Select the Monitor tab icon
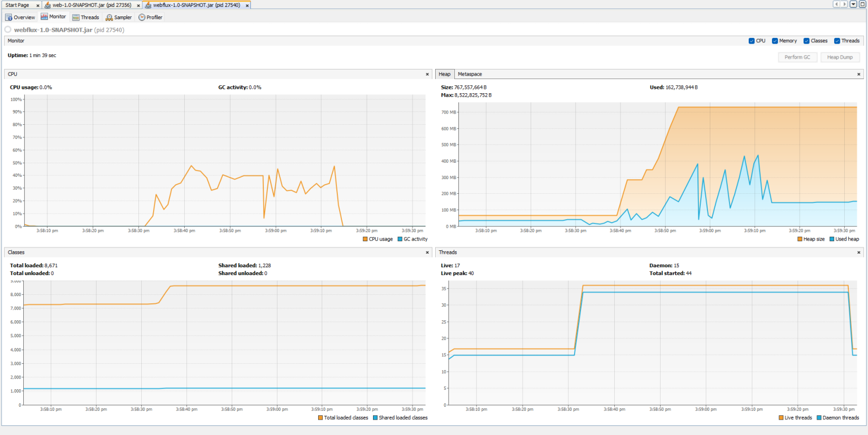Screen dimensions: 868x435 [x=45, y=17]
